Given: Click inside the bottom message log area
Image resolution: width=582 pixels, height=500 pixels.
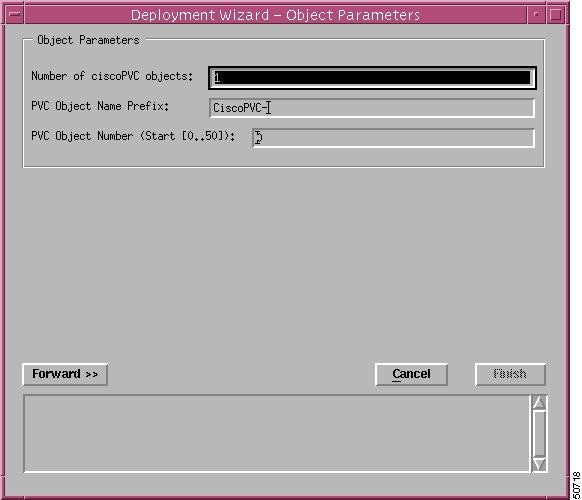Looking at the screenshot, I should click(x=277, y=434).
